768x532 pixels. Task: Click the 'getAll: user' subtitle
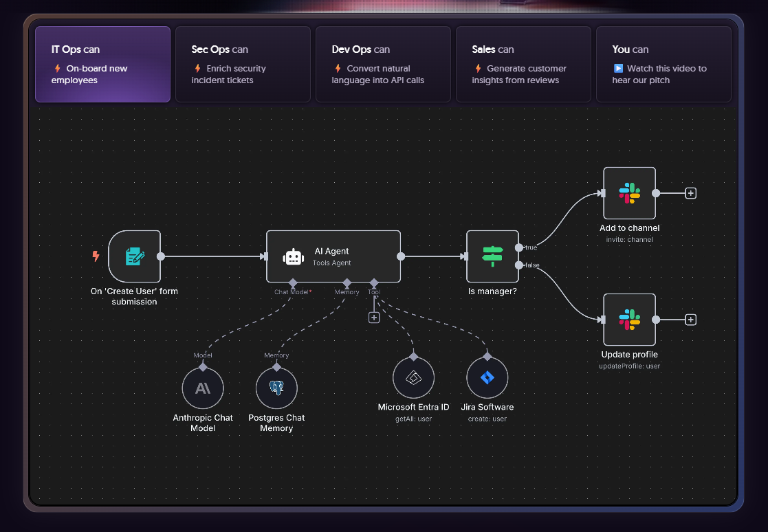[x=413, y=419]
